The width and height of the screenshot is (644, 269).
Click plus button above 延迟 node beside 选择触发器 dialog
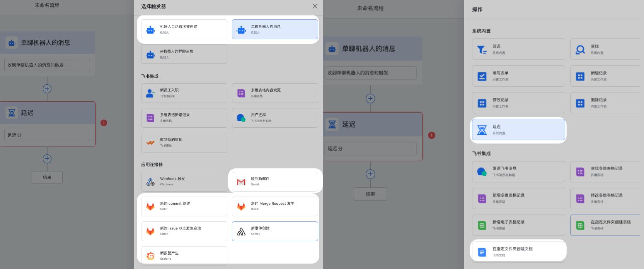pyautogui.click(x=47, y=89)
